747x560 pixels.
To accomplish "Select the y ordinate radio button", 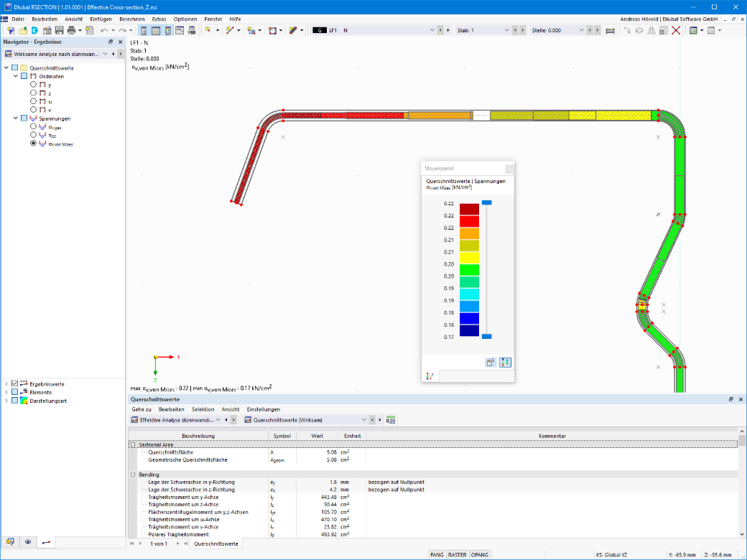I will pos(33,84).
